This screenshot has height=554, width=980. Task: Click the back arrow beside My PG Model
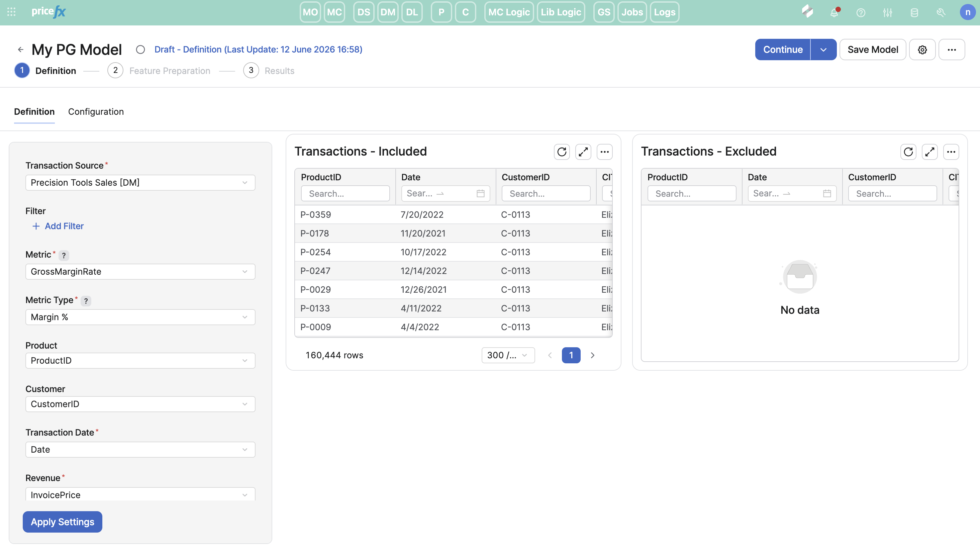pos(20,50)
